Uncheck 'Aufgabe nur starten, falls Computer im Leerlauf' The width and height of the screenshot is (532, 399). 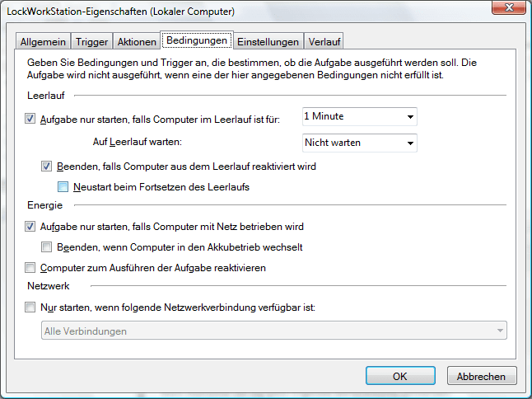[31, 119]
